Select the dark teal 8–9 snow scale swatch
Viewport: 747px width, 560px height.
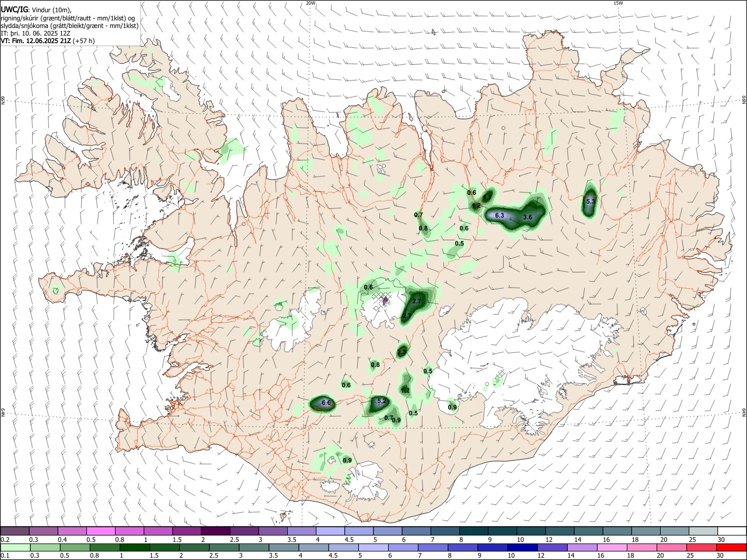[x=473, y=531]
